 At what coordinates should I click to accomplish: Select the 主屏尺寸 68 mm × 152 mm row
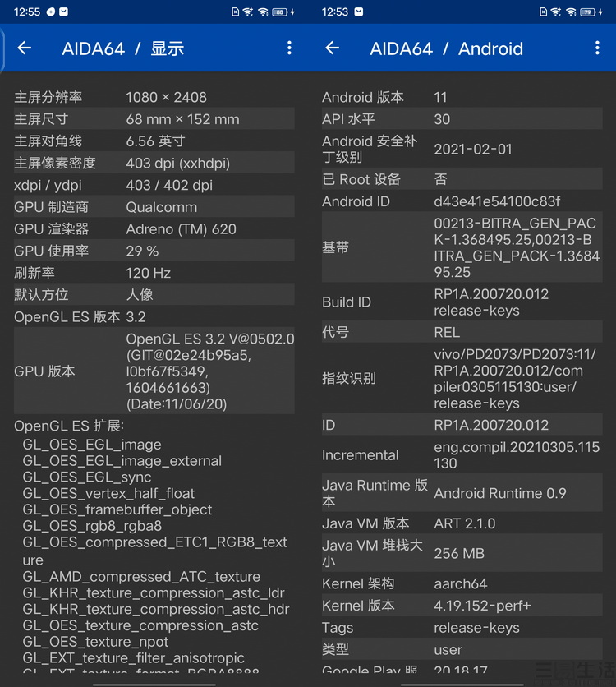[x=154, y=118]
